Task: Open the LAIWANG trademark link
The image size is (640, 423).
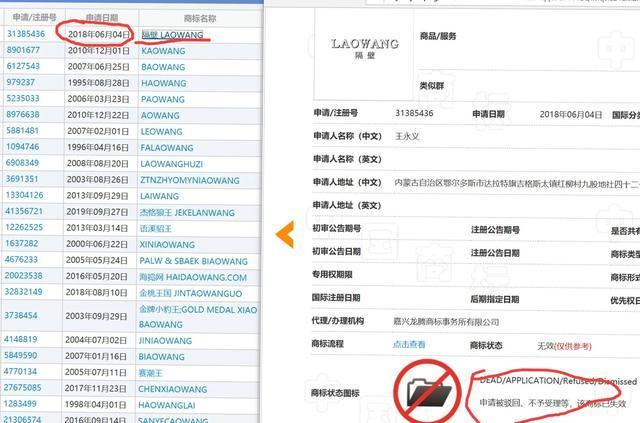Action: click(x=159, y=196)
